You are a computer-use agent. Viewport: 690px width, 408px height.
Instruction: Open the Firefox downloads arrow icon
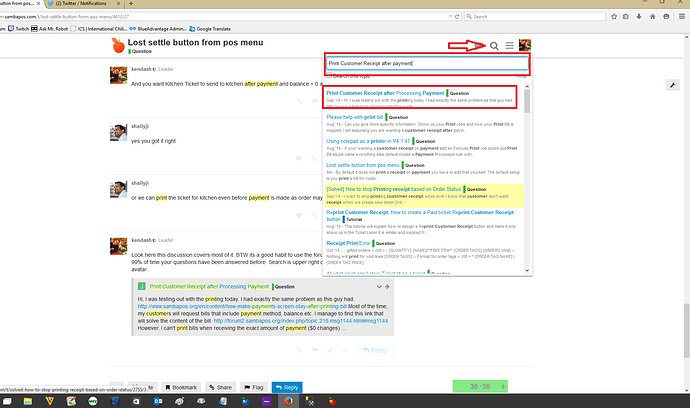coord(639,16)
